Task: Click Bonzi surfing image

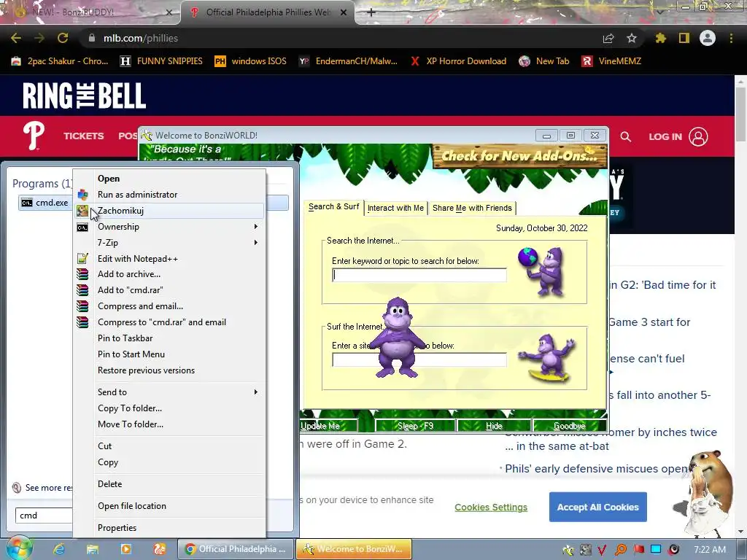Action: (548, 358)
